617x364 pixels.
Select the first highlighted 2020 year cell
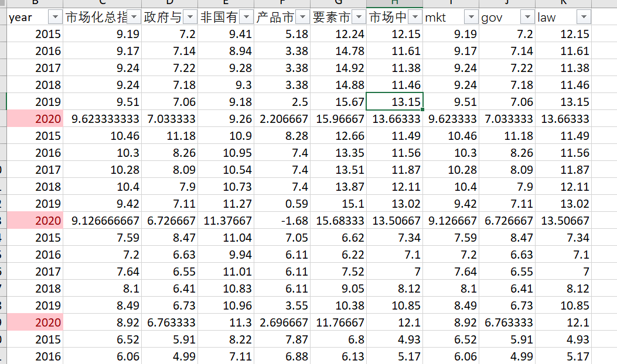point(35,118)
